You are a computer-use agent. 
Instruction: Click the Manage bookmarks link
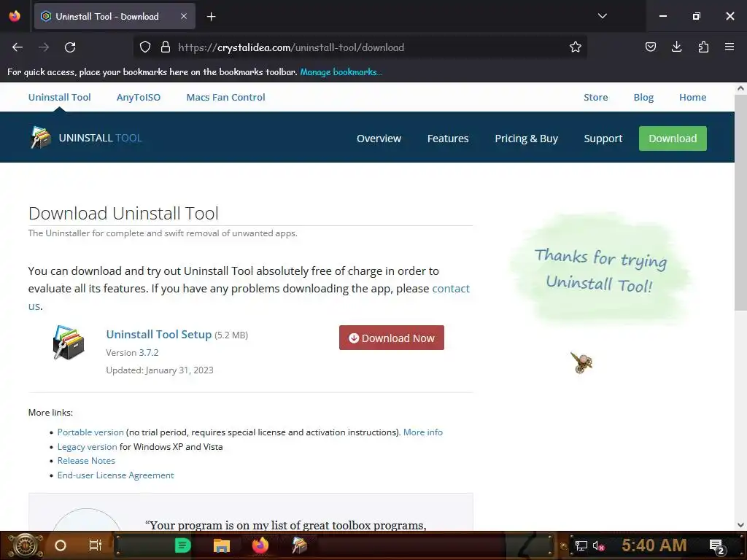tap(341, 72)
